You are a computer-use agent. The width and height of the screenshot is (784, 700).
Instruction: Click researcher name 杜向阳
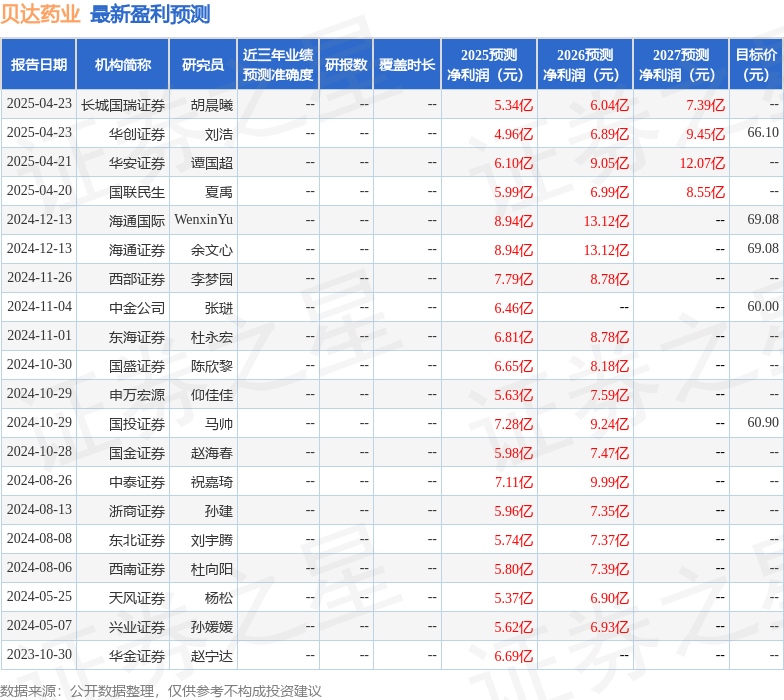[x=212, y=569]
